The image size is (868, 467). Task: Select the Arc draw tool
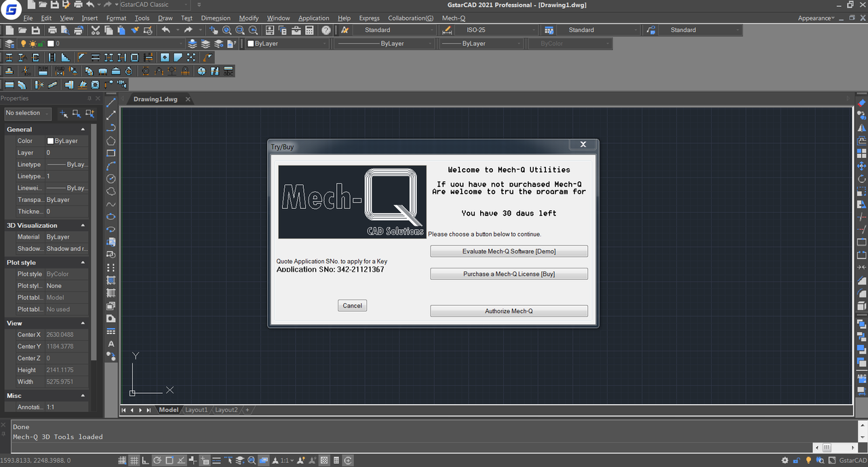[x=111, y=166]
